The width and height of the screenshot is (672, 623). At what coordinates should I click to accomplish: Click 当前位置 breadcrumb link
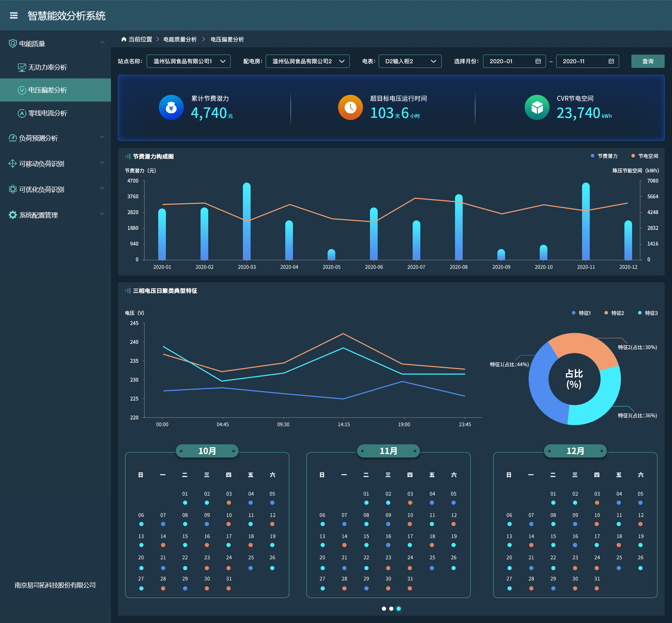(140, 39)
